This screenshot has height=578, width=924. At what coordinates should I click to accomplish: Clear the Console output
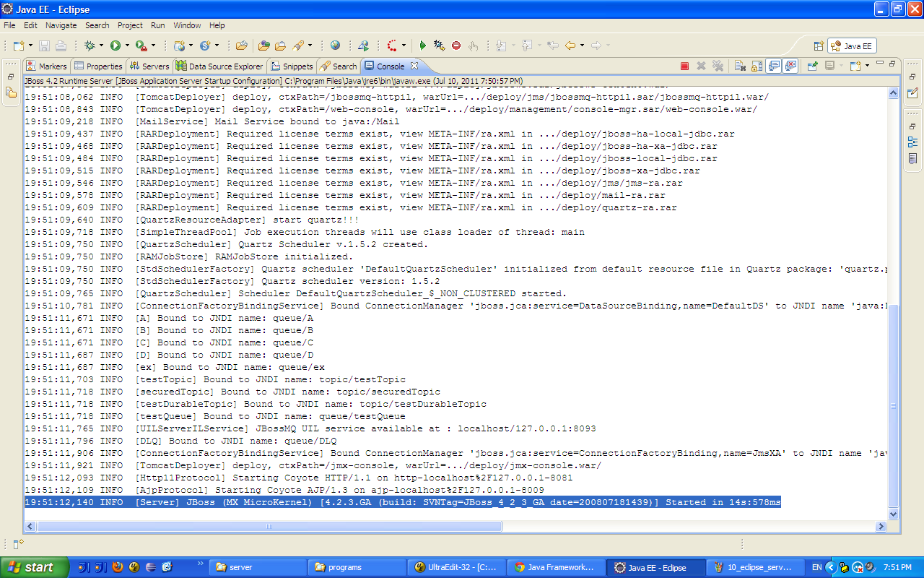tap(739, 65)
